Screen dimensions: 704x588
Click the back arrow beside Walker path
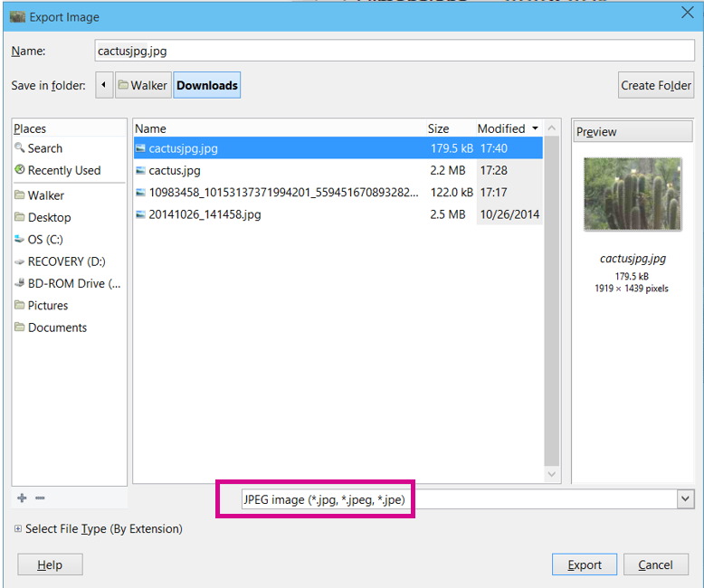point(103,86)
